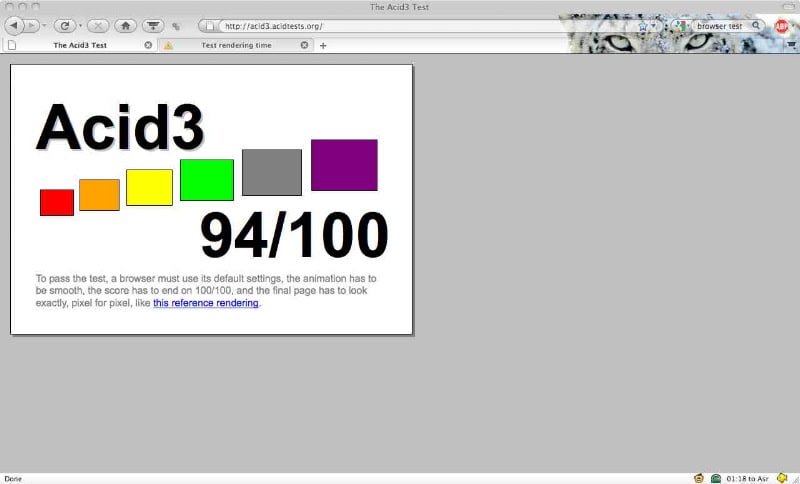Reload the Acid3 page
This screenshot has width=800, height=484.
(x=64, y=26)
